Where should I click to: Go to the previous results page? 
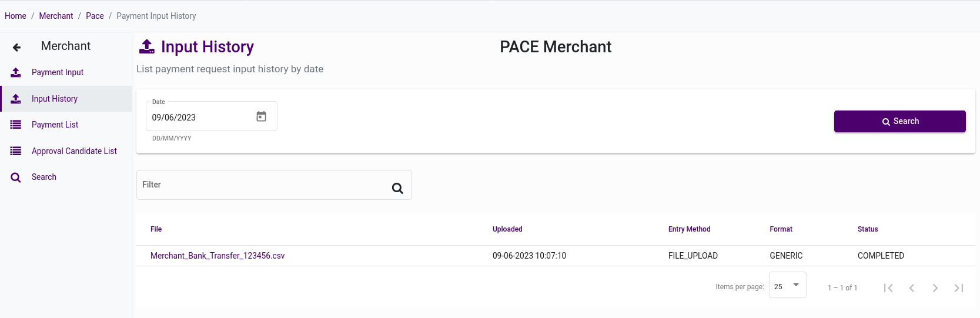point(912,287)
